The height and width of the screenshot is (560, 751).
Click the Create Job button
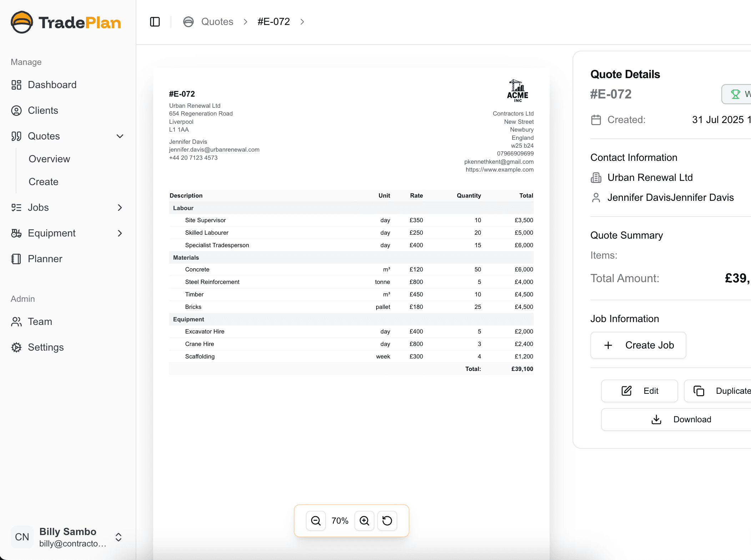638,345
